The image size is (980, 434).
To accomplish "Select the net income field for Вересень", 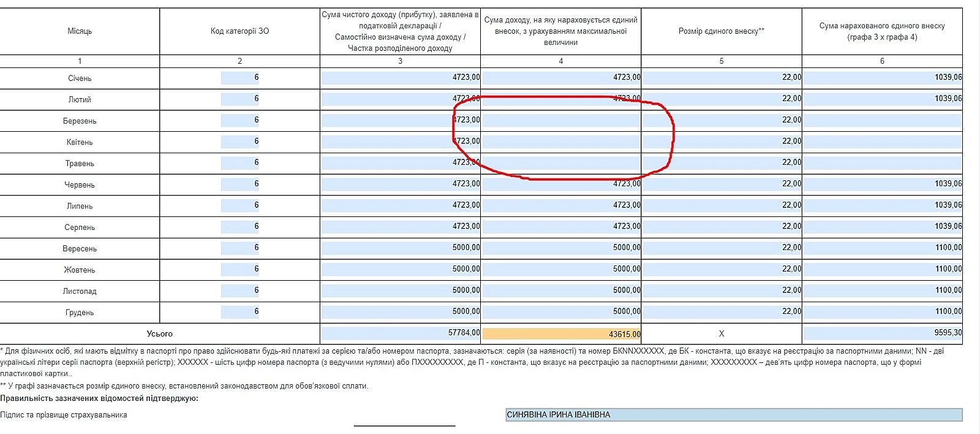I will pos(401,248).
